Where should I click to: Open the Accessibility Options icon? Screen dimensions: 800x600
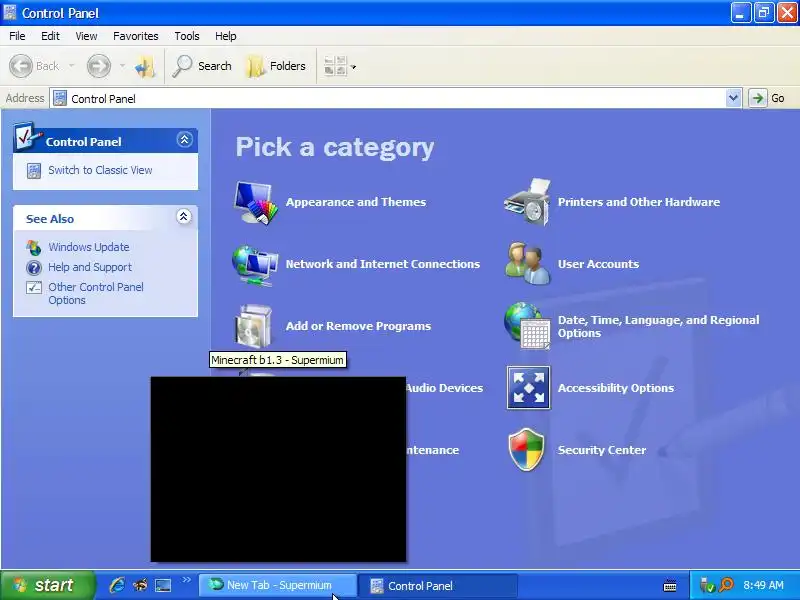point(528,388)
